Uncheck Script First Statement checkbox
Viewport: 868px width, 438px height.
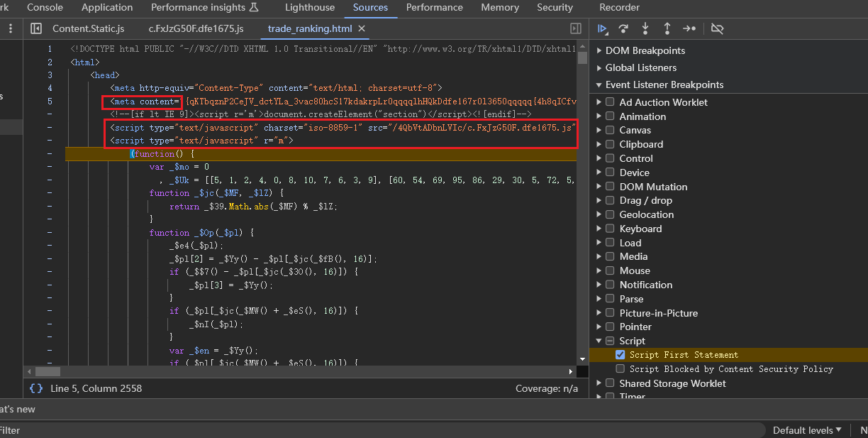621,355
